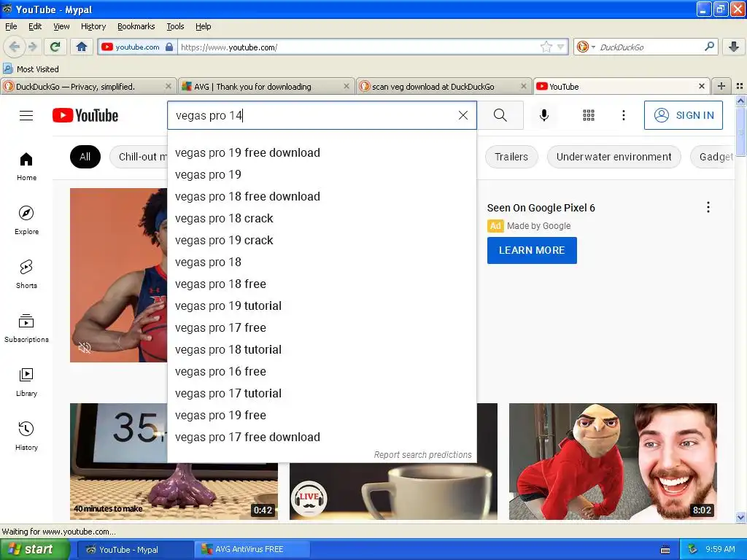Open the Tools menu
747x560 pixels.
coord(175,26)
